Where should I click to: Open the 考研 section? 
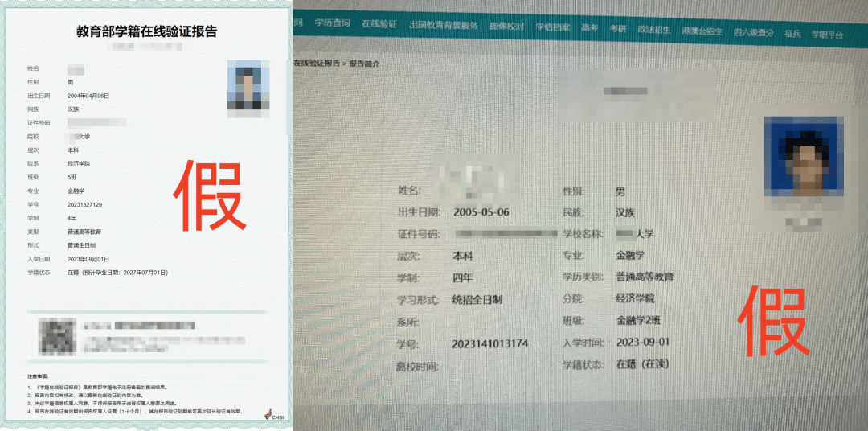click(x=617, y=29)
